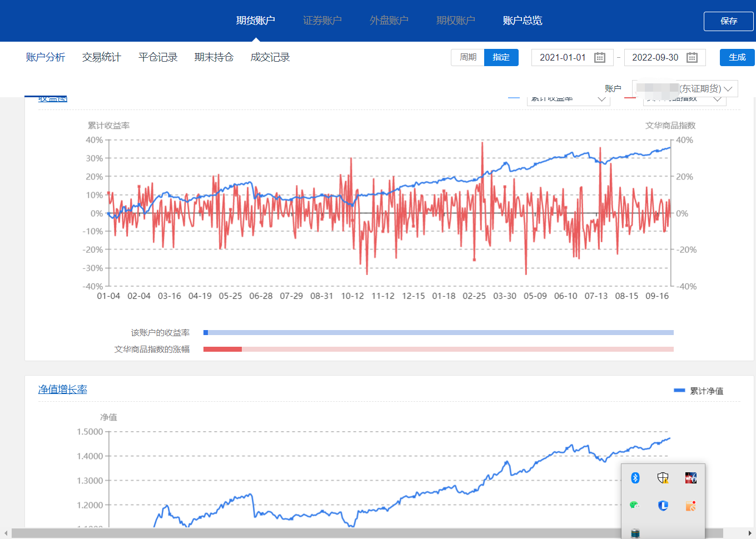
Task: Switch to the 外盘账户 tab
Action: coord(389,21)
